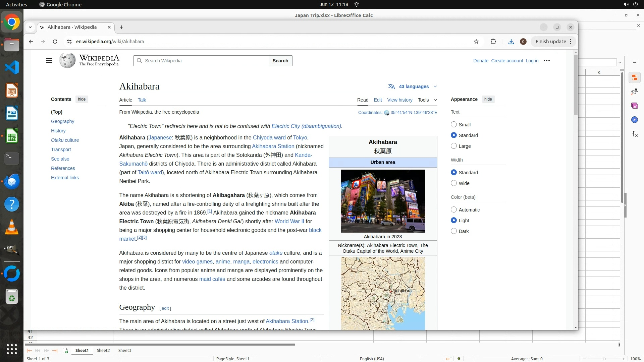Open a new Chrome tab
Image resolution: width=644 pixels, height=362 pixels.
pyautogui.click(x=121, y=27)
